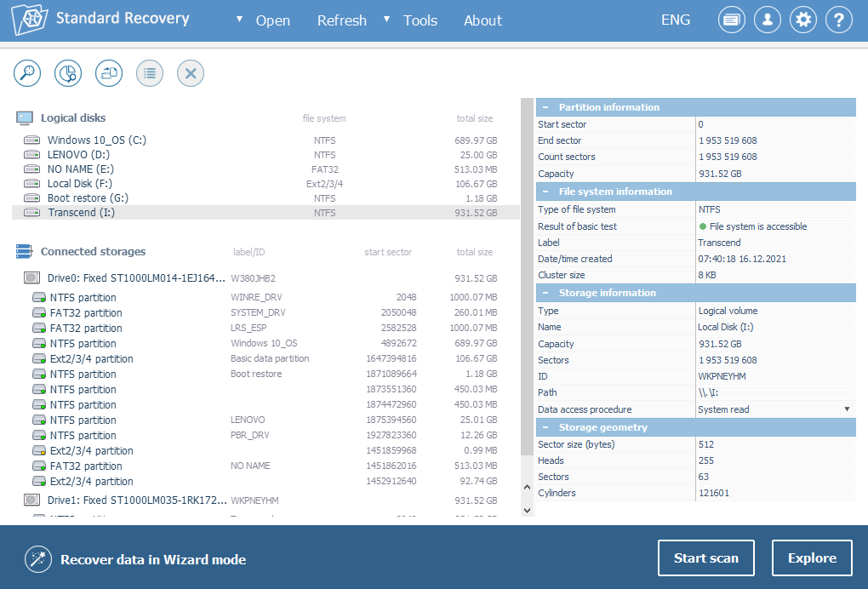868x589 pixels.
Task: Click the X close storage toolbar icon
Action: [x=191, y=73]
